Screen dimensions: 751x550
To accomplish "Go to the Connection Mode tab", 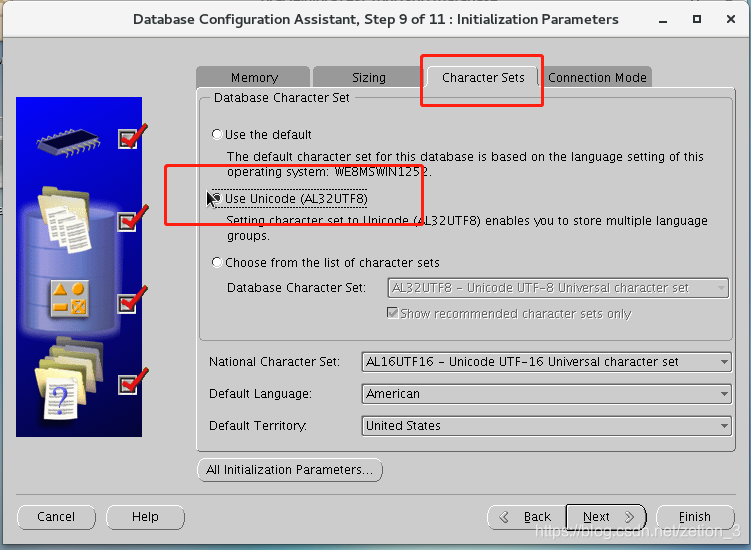I will coord(597,77).
